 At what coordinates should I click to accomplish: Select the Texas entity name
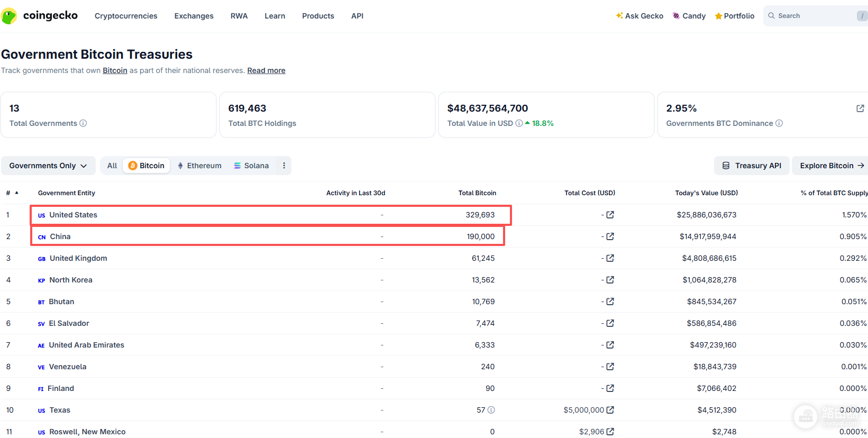[60, 410]
